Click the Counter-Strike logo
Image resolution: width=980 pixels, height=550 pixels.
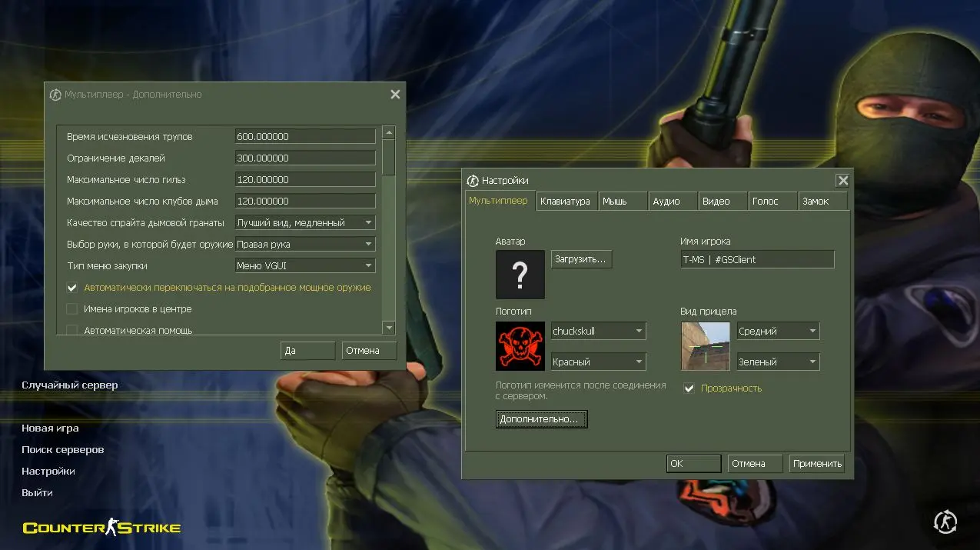point(101,528)
